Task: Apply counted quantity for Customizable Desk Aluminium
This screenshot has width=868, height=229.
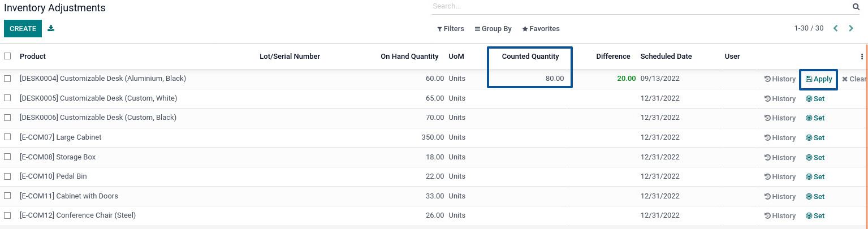Action: [x=818, y=79]
